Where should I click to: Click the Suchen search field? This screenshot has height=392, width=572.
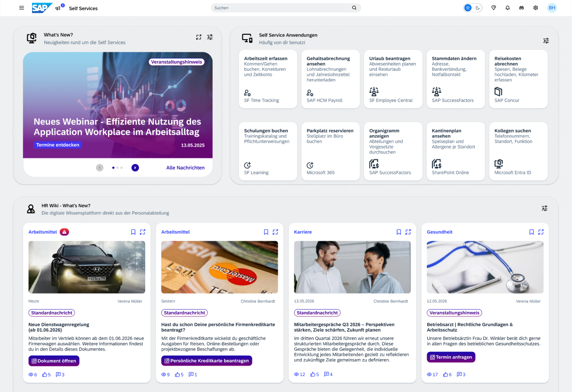tap(282, 8)
